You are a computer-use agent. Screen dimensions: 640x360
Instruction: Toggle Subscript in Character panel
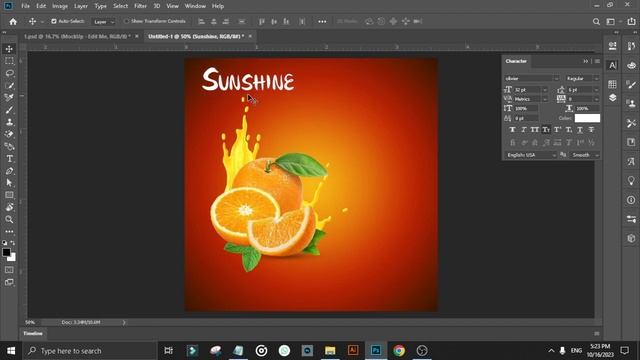click(x=569, y=130)
